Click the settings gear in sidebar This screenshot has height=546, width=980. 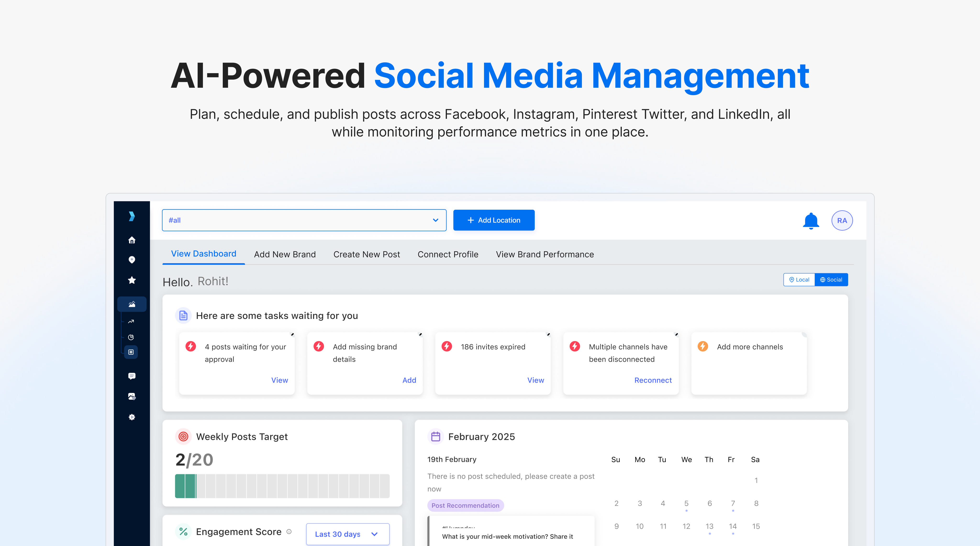point(132,417)
